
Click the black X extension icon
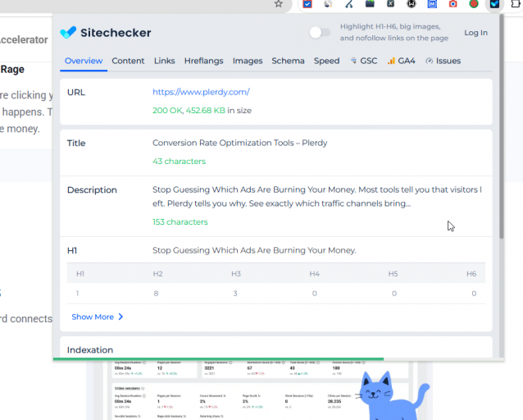(x=390, y=3)
